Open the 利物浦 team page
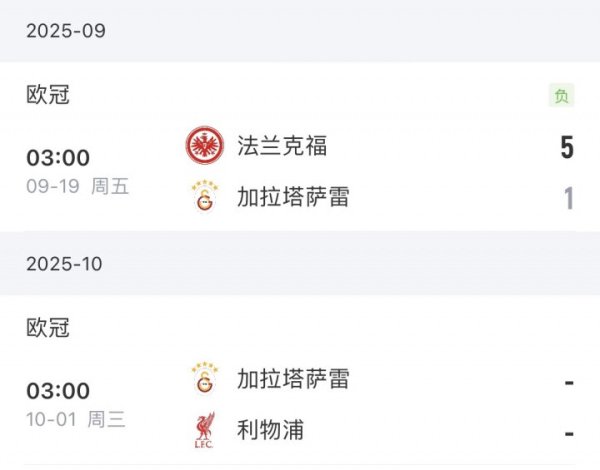This screenshot has width=600, height=470. point(271,431)
